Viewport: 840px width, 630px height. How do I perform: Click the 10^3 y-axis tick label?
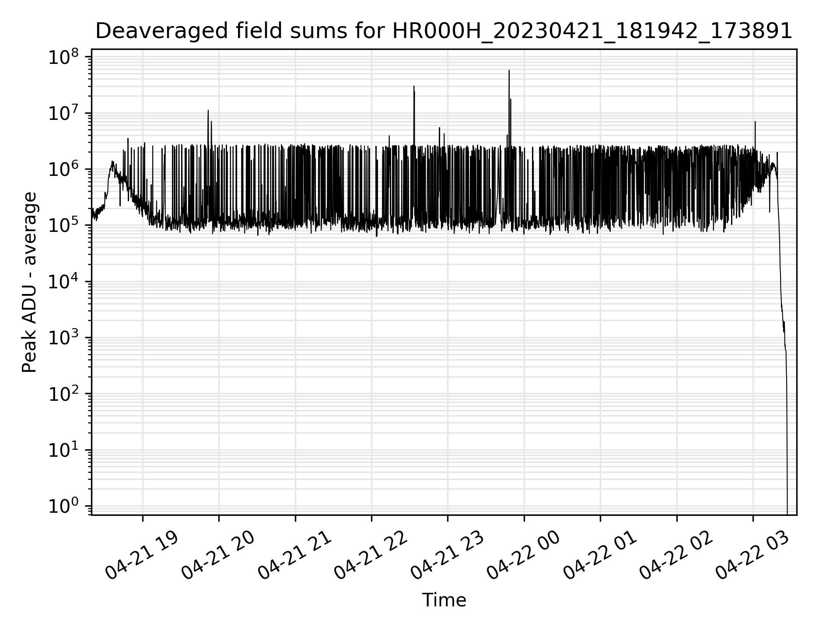63,338
